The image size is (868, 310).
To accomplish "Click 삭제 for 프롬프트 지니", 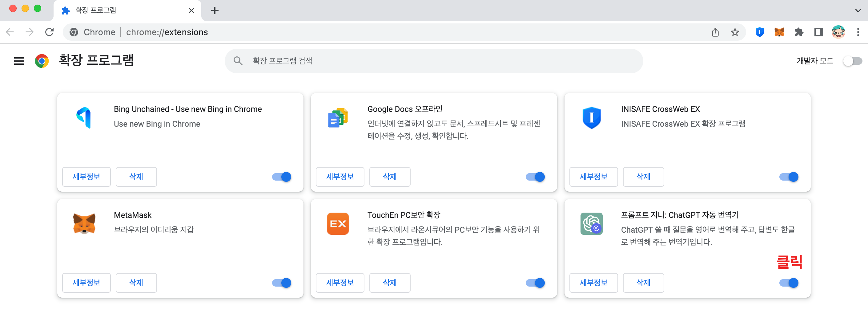I will [644, 283].
